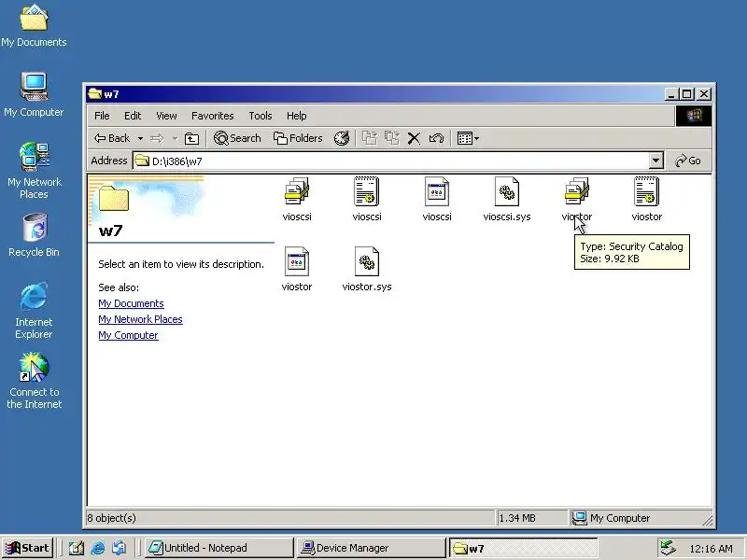Follow the My Documents link
Viewport: 747px width, 560px height.
point(131,303)
